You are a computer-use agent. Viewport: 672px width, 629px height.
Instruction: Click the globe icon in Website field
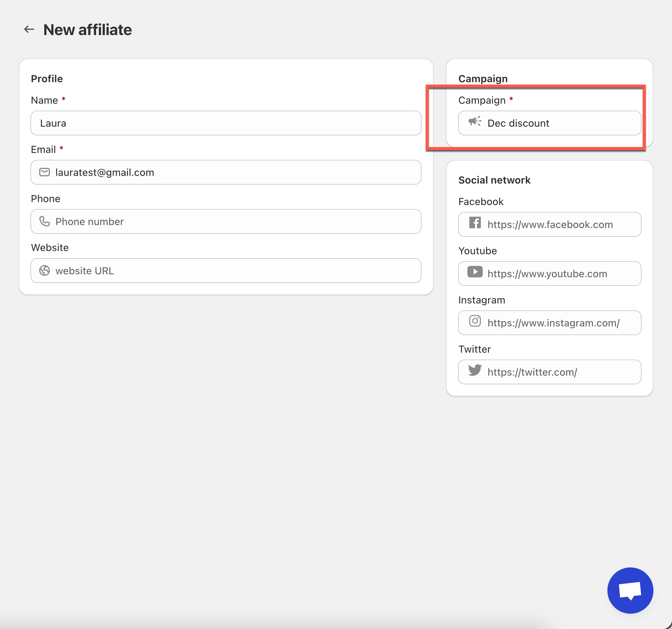tap(44, 270)
